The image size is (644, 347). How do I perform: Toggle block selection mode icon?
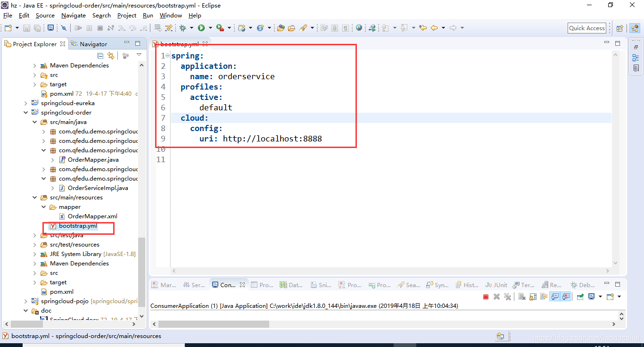335,28
